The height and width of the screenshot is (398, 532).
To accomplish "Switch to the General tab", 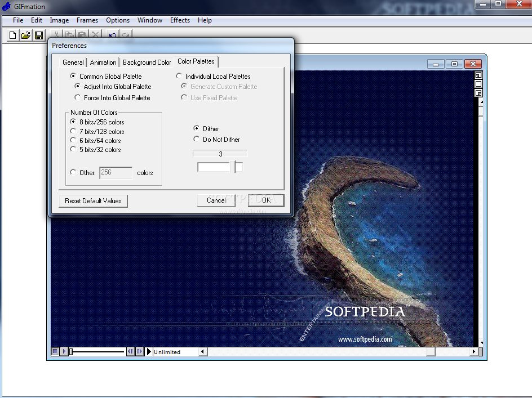I will pyautogui.click(x=73, y=62).
